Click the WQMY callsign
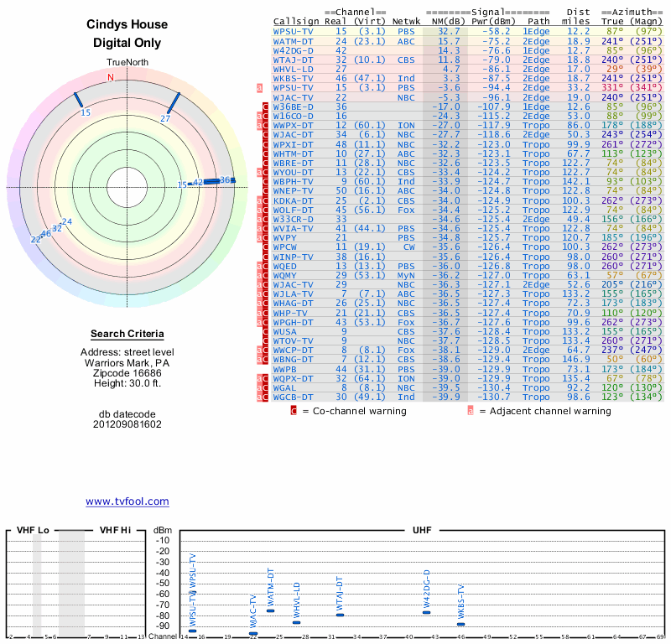This screenshot has width=671, height=644. [x=285, y=275]
